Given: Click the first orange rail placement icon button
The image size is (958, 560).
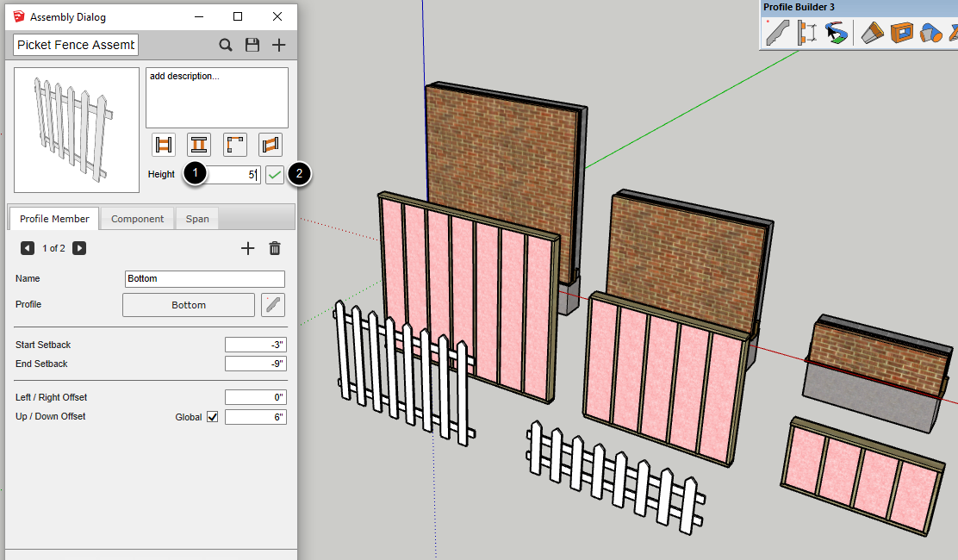Looking at the screenshot, I should point(164,144).
